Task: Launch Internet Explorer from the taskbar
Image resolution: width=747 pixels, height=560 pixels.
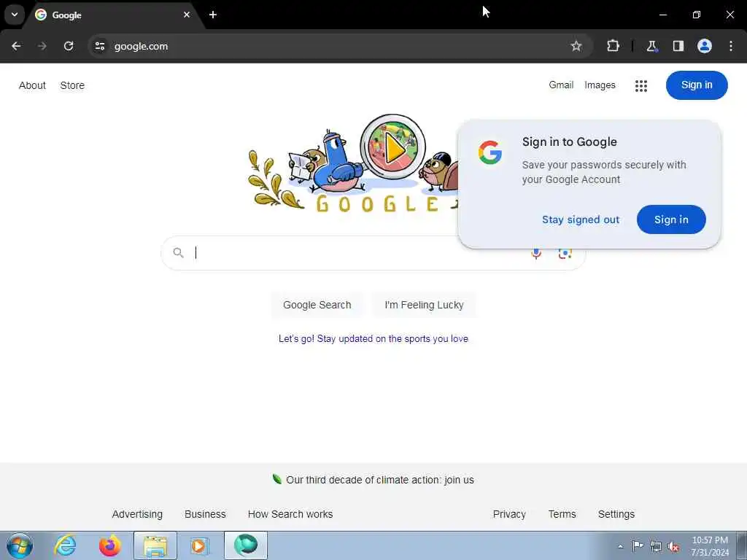Action: coord(65,545)
